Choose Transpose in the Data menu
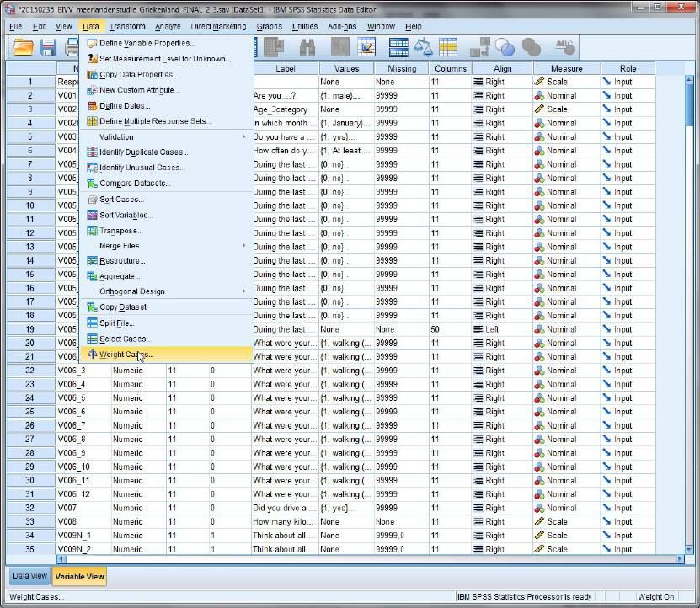 (x=166, y=231)
